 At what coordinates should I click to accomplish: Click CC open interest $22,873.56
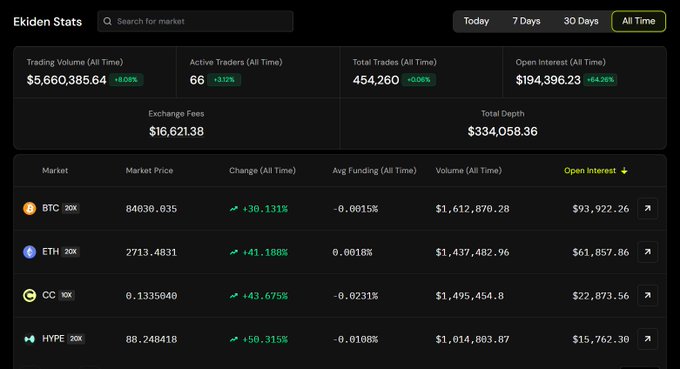pyautogui.click(x=601, y=296)
